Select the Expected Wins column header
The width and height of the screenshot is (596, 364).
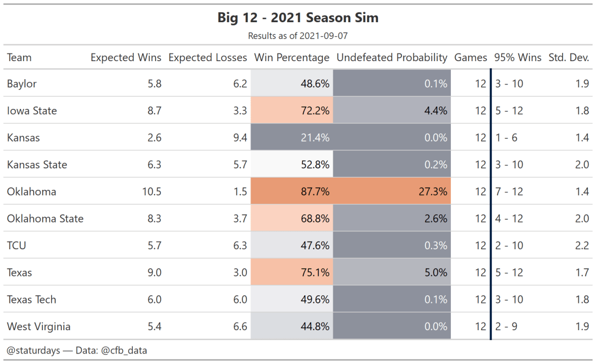tap(126, 58)
